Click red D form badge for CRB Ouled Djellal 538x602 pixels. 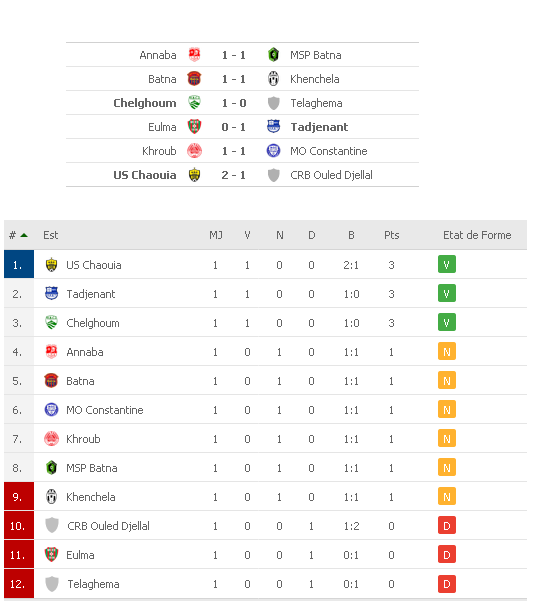tap(447, 526)
